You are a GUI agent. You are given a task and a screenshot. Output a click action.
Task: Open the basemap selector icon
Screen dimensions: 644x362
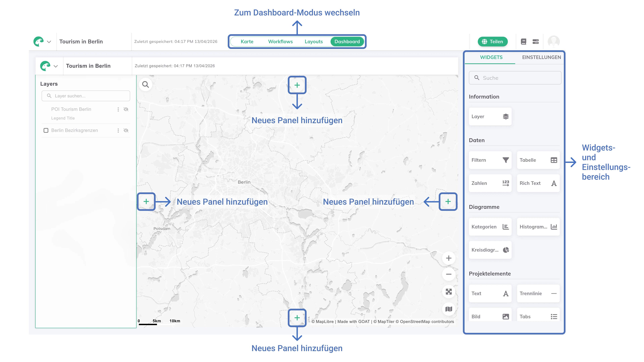[x=449, y=309]
